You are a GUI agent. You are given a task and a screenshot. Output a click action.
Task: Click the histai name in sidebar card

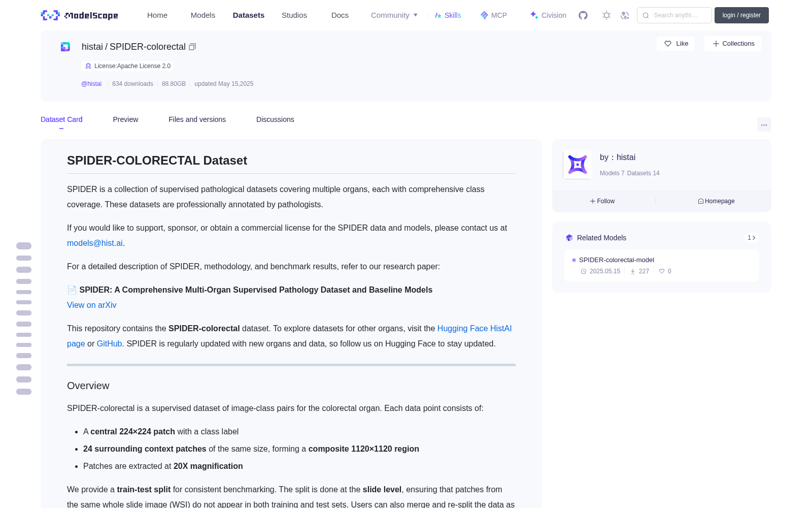(626, 157)
